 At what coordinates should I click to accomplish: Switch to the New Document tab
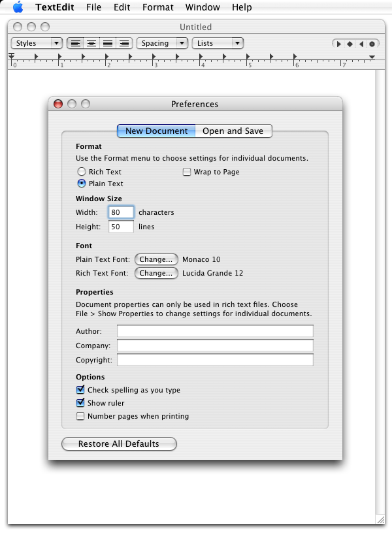[x=156, y=131]
